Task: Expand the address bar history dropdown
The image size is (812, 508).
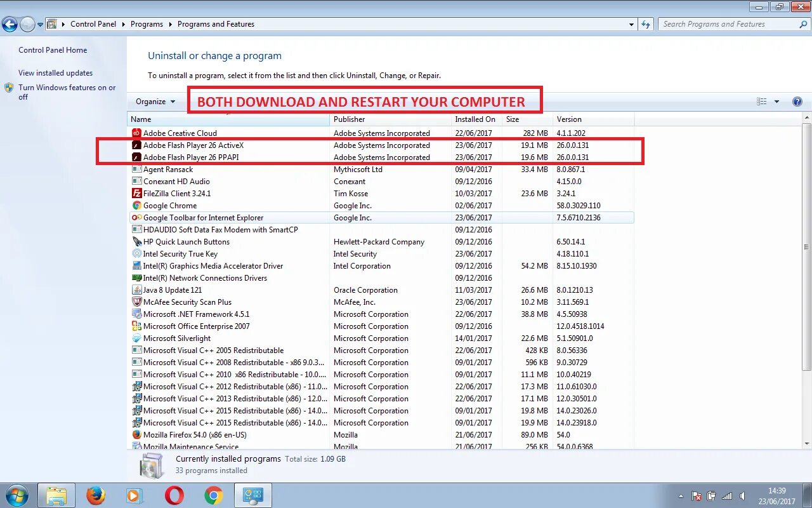Action: (631, 24)
